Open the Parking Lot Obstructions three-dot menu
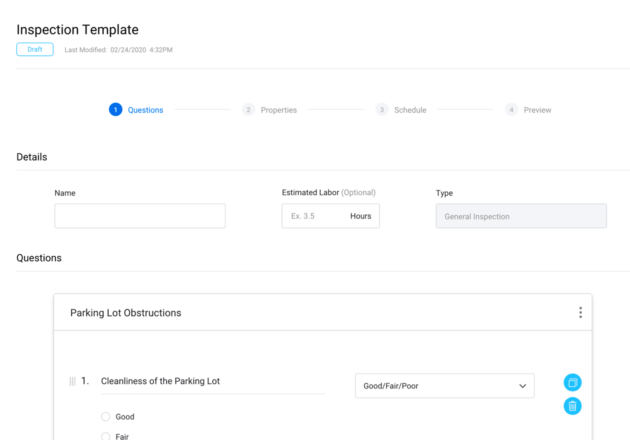 (580, 313)
